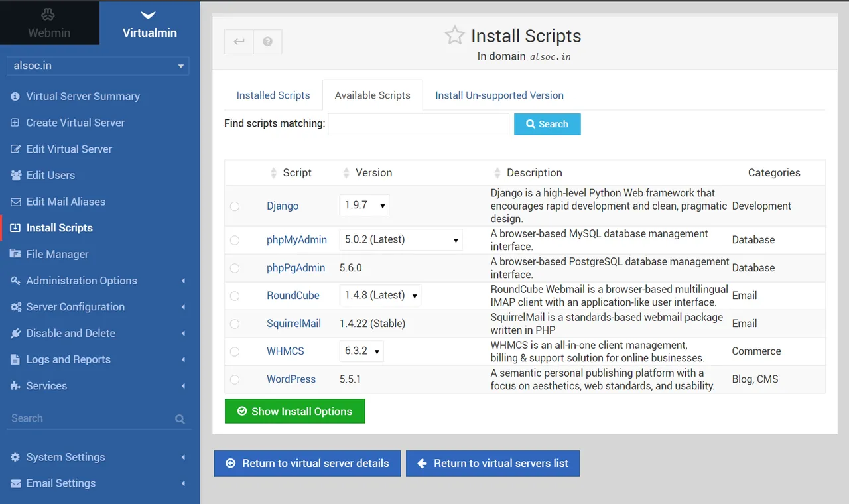Click the Disable and Delete plug icon

[15, 333]
